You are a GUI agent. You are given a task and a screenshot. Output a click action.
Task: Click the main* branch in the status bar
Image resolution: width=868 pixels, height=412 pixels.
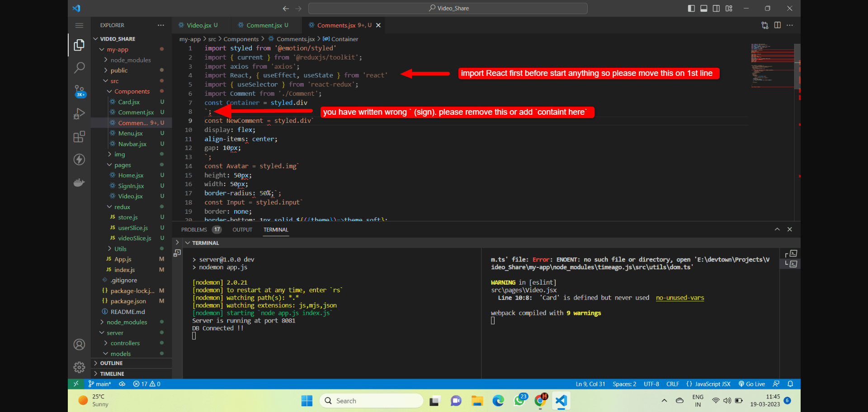100,384
